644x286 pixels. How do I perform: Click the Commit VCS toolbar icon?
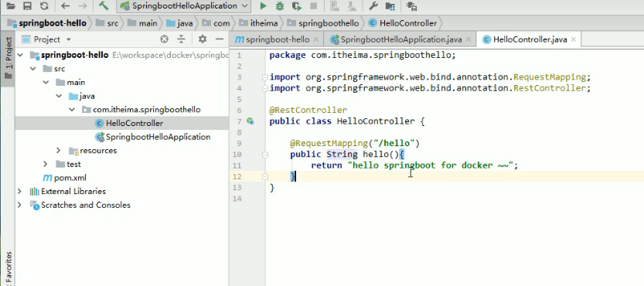tap(352, 5)
